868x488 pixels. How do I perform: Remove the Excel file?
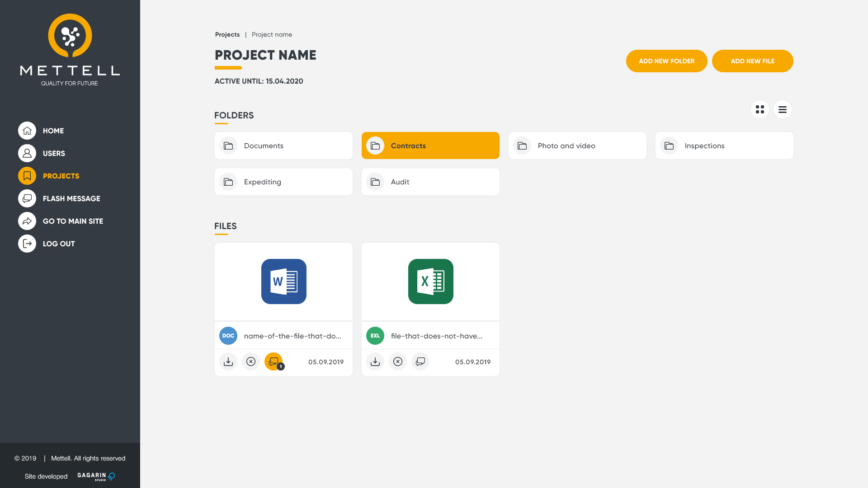[x=398, y=361]
